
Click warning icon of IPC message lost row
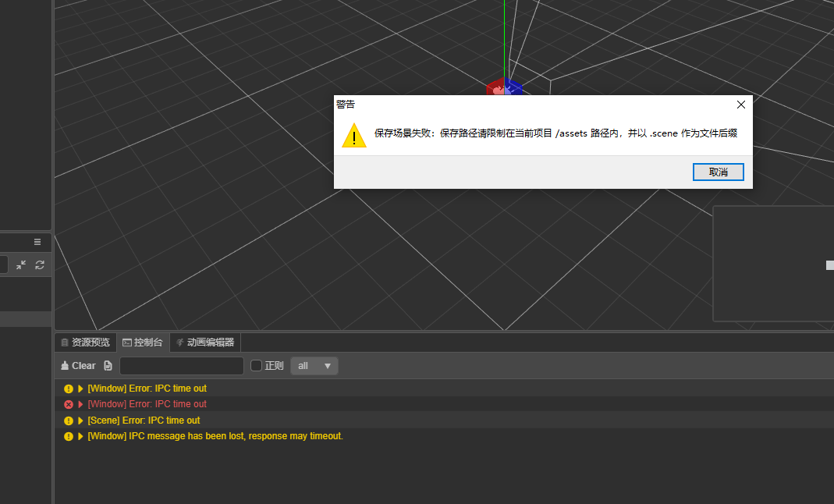click(x=69, y=436)
